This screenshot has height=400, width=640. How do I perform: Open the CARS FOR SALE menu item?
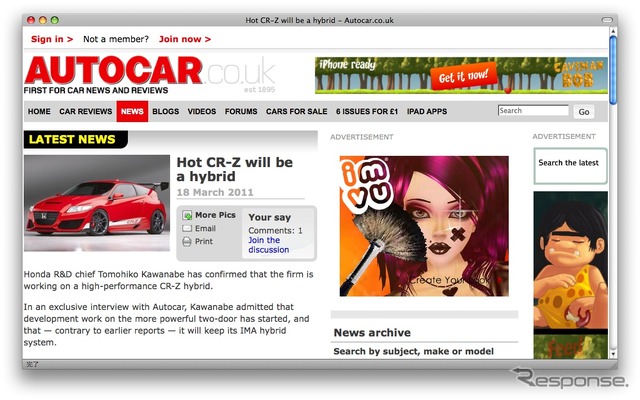coord(297,111)
